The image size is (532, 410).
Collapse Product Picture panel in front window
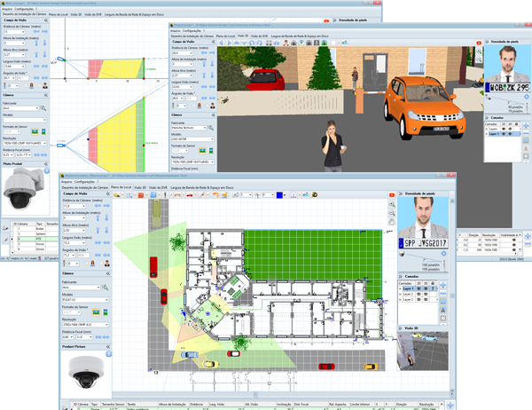(108, 347)
